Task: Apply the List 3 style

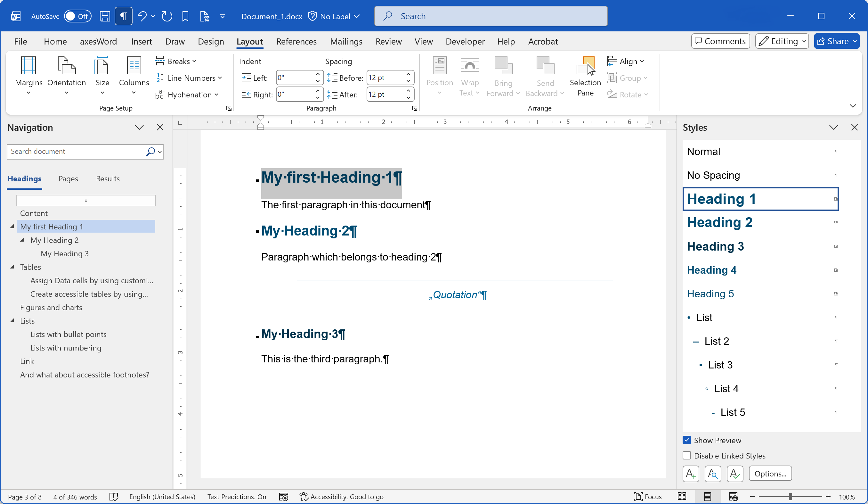Action: pyautogui.click(x=760, y=365)
